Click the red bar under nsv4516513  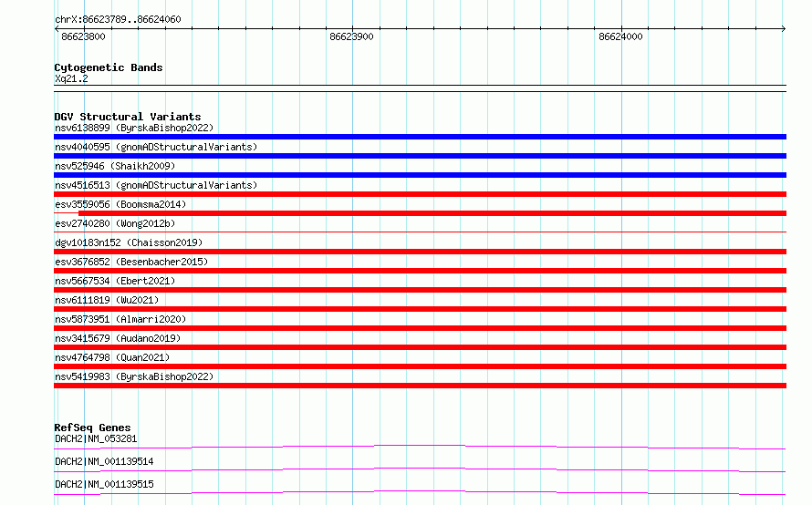click(420, 194)
